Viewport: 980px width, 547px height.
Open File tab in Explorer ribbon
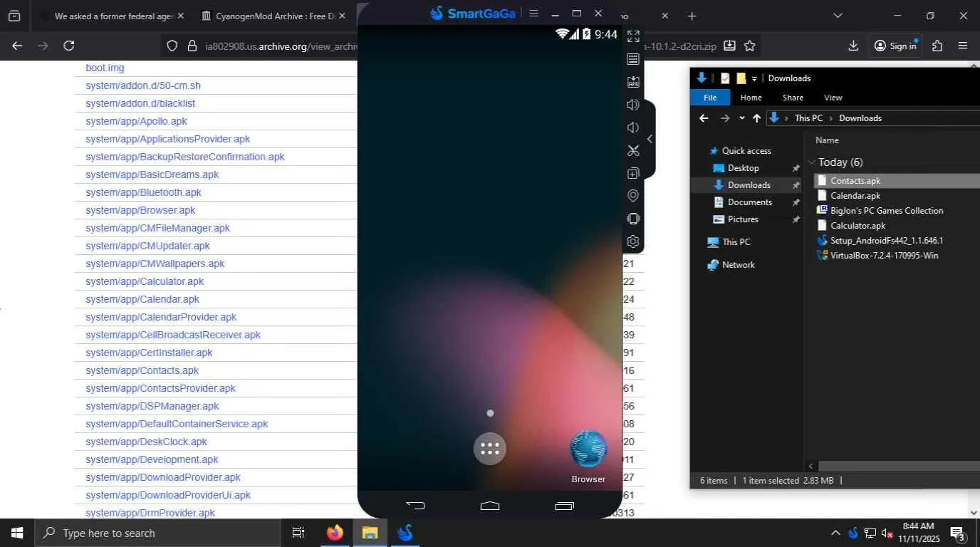coord(710,98)
